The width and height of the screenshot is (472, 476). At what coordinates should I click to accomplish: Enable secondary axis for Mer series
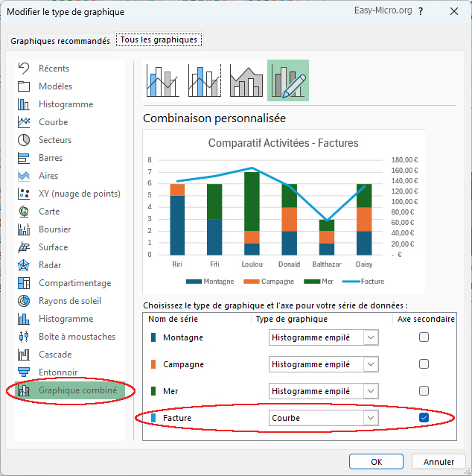tap(424, 390)
